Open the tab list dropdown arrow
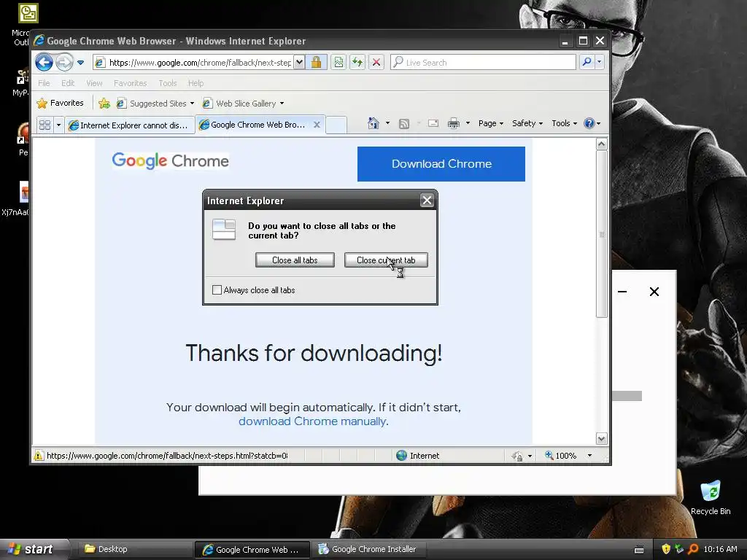This screenshot has width=747, height=560. 58,125
